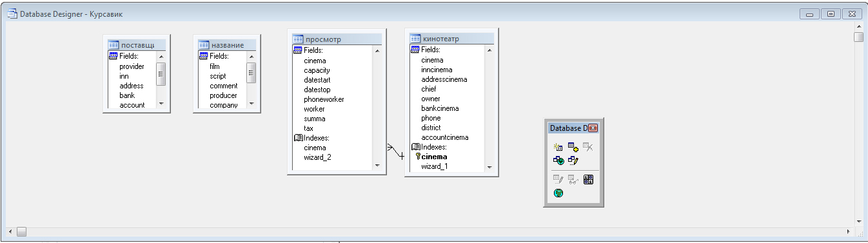The width and height of the screenshot is (868, 243).
Task: Select 'bank' field in поставщ table
Action: click(x=127, y=95)
